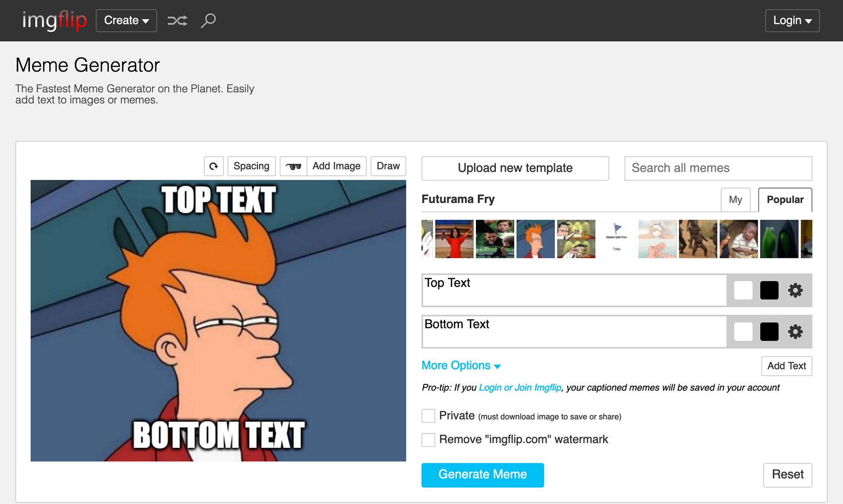Select the Futurama Fry template thumbnail

(x=536, y=239)
